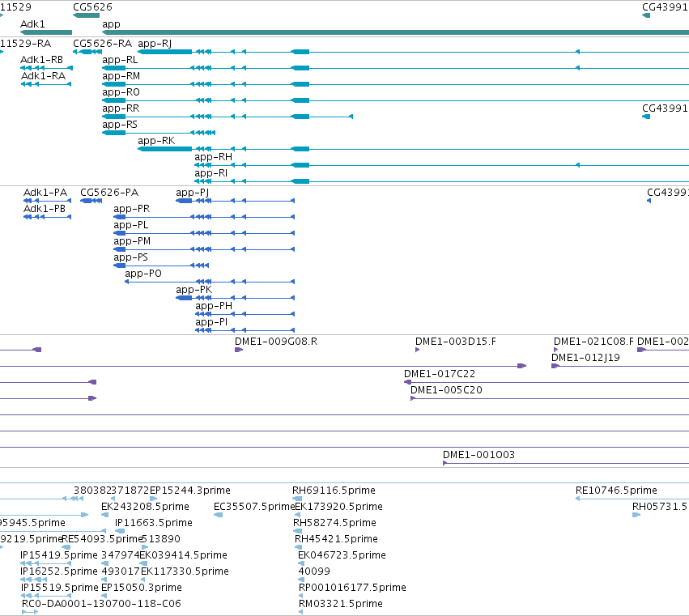Select the DME1-003D15.F feature label
The width and height of the screenshot is (689, 616).
(456, 342)
